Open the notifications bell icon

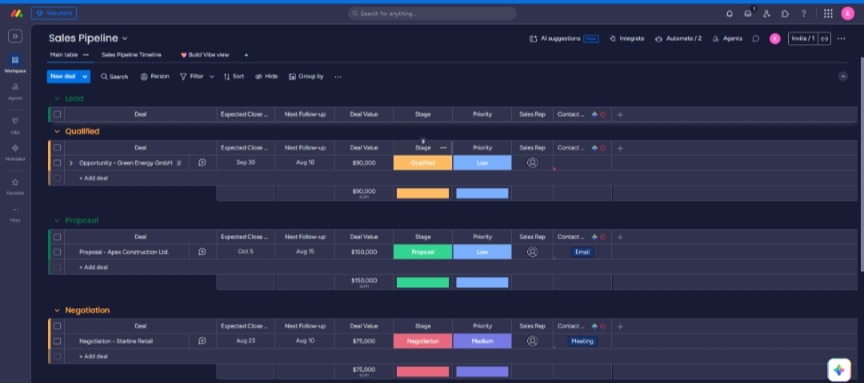[x=730, y=14]
